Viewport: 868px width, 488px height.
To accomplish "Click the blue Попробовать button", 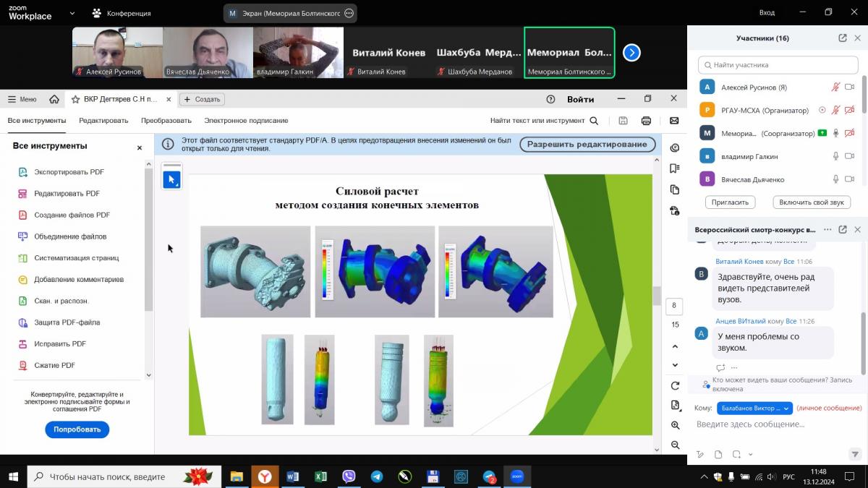I will pyautogui.click(x=77, y=429).
